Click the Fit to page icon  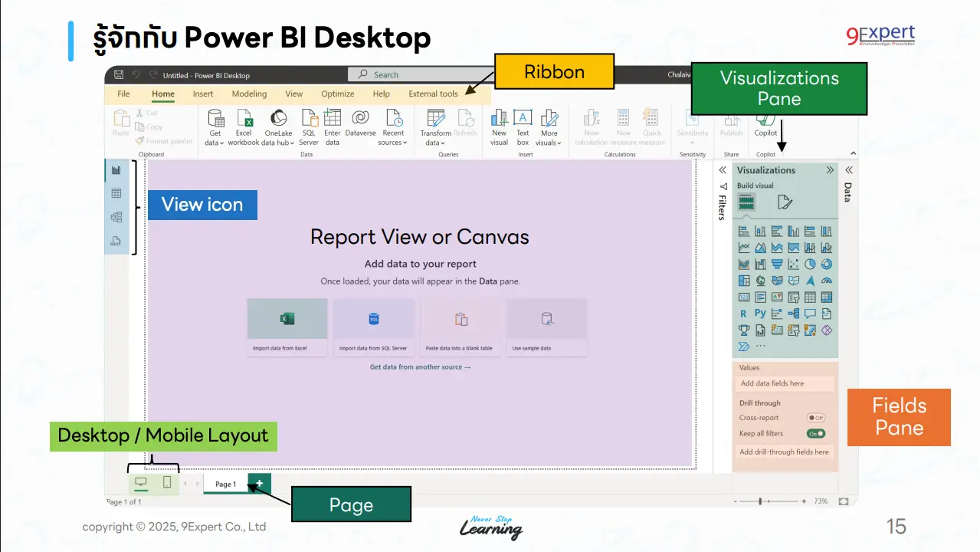point(844,501)
